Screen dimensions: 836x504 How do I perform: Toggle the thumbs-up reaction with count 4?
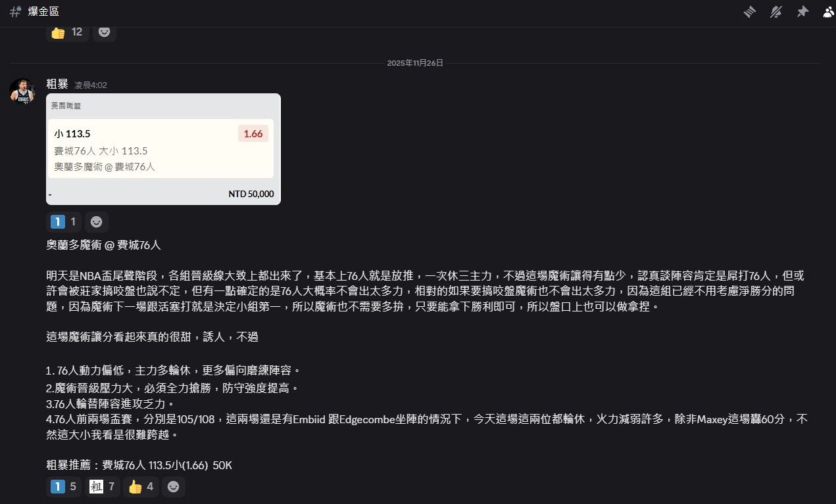point(141,487)
